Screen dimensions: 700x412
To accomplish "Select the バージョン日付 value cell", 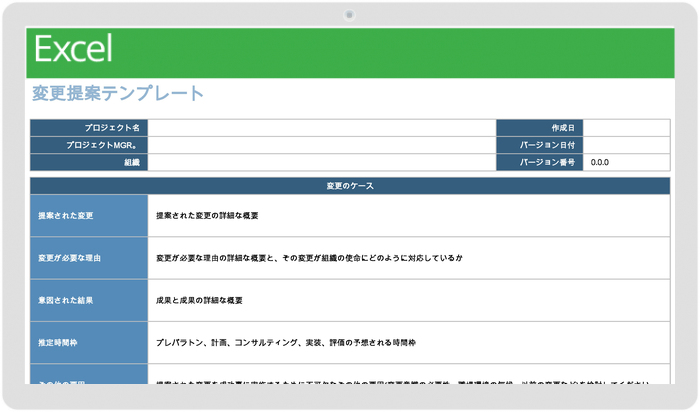I will pos(626,145).
